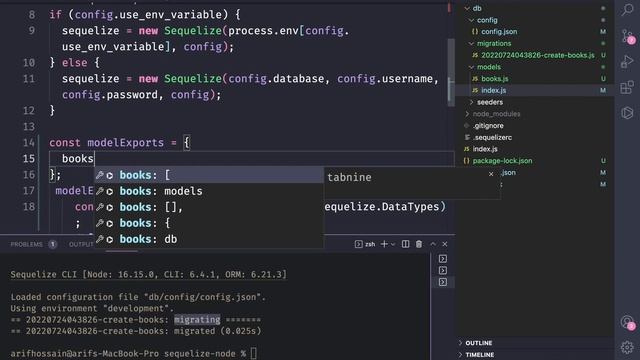640x360 pixels.
Task: Split the terminal with split icon
Action: pyautogui.click(x=405, y=244)
